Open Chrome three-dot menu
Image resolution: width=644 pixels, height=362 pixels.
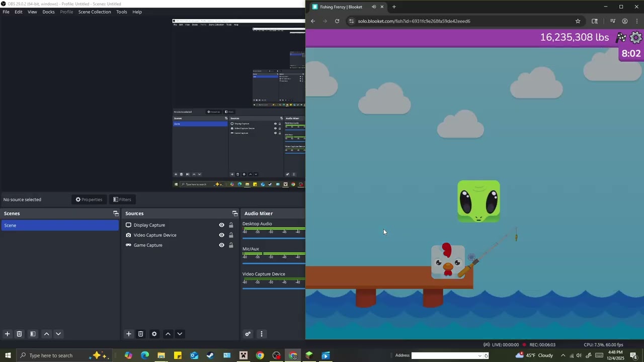[637, 21]
